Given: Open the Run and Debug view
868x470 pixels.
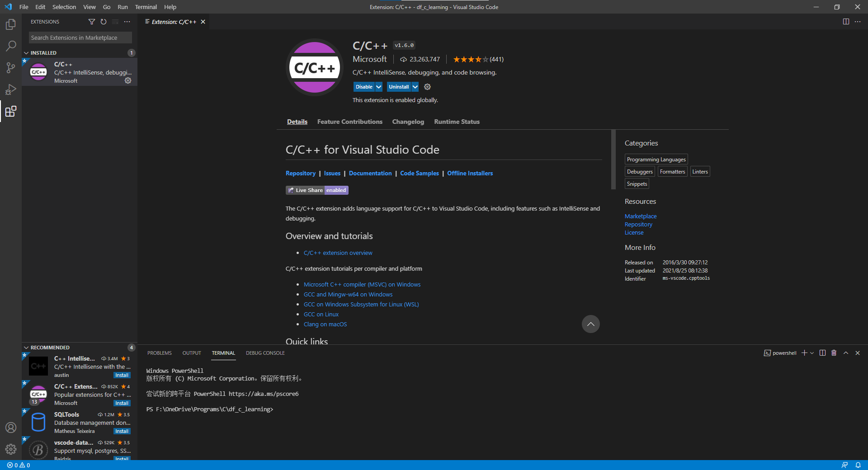Looking at the screenshot, I should click(x=11, y=89).
